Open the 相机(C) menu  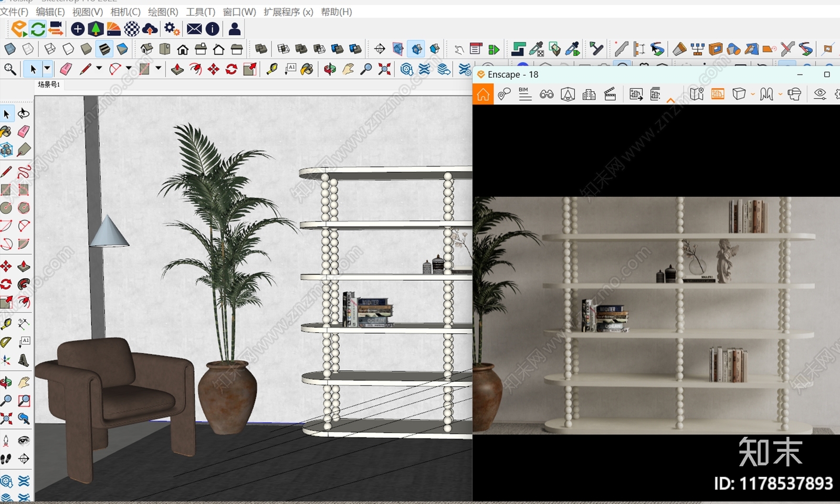[x=125, y=12]
